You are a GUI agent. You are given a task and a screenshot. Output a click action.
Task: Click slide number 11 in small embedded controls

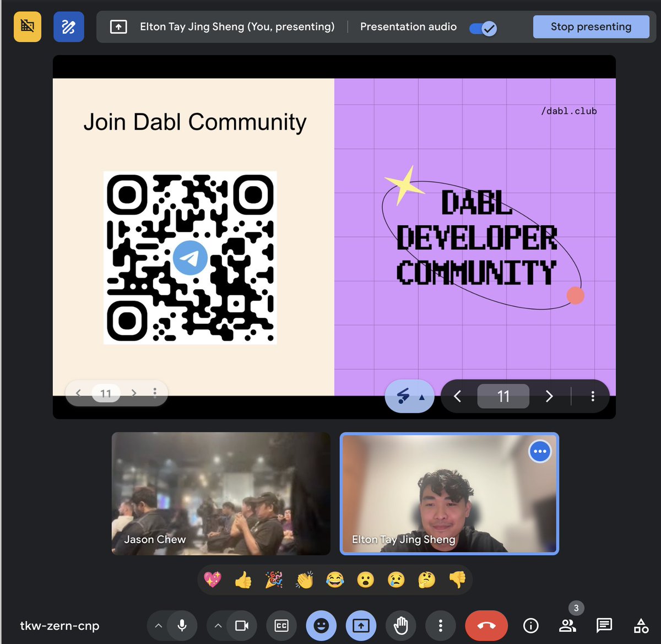pos(106,393)
